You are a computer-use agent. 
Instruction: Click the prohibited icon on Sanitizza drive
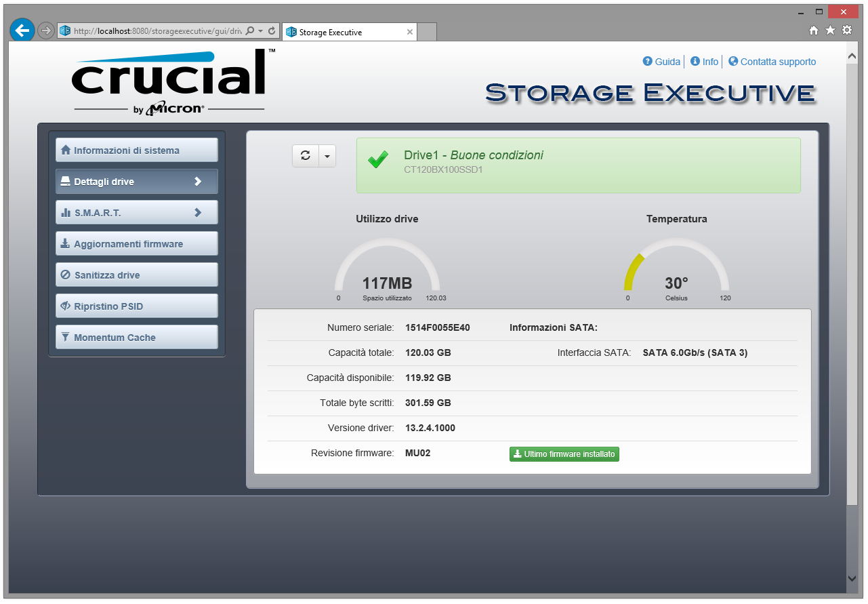66,275
